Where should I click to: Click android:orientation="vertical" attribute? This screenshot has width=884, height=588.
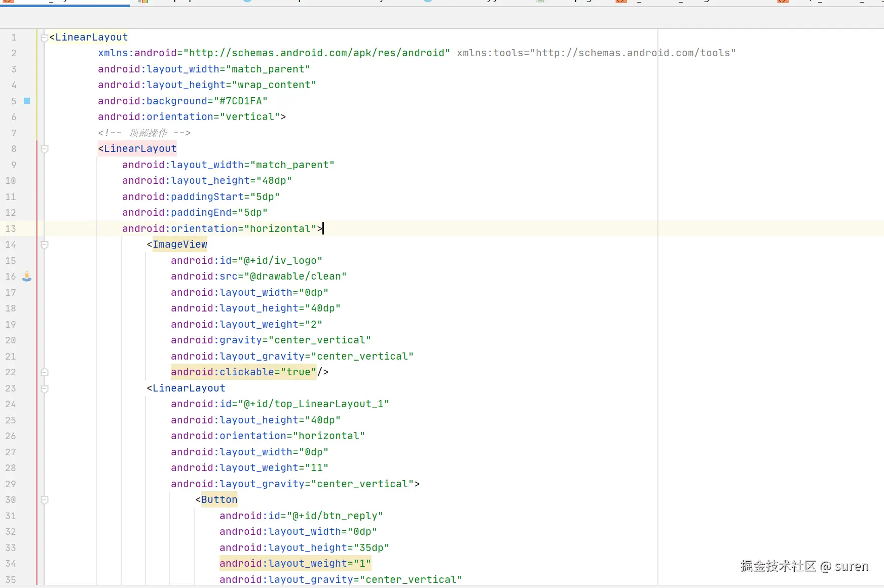(x=189, y=117)
